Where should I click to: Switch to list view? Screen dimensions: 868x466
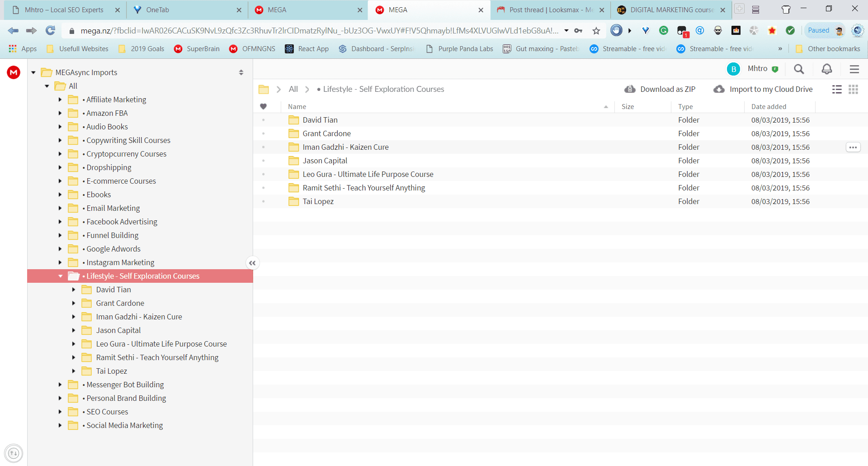(837, 90)
